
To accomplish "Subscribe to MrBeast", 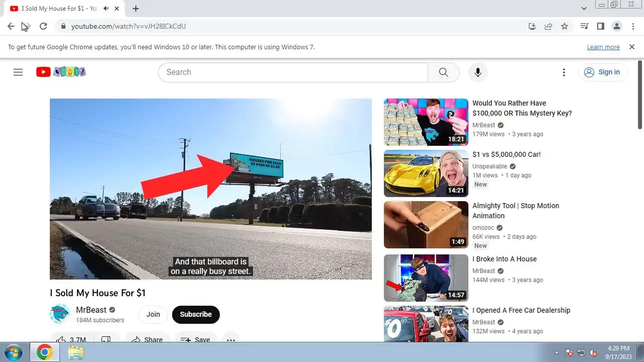I will click(196, 314).
